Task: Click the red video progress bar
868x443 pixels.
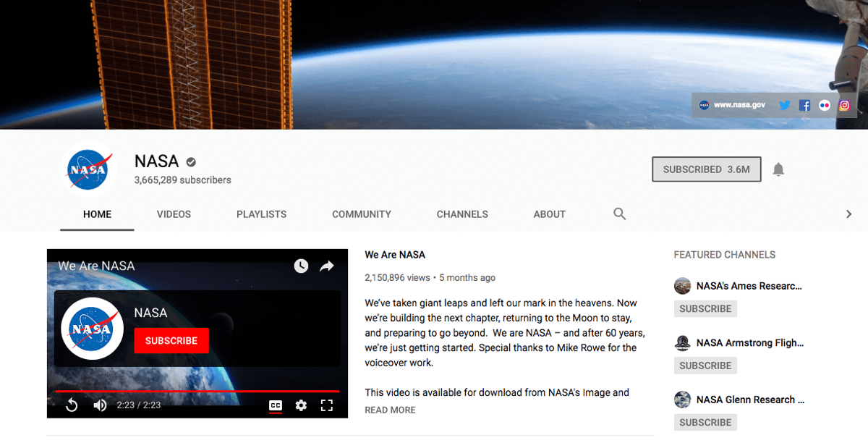Action: pyautogui.click(x=197, y=392)
